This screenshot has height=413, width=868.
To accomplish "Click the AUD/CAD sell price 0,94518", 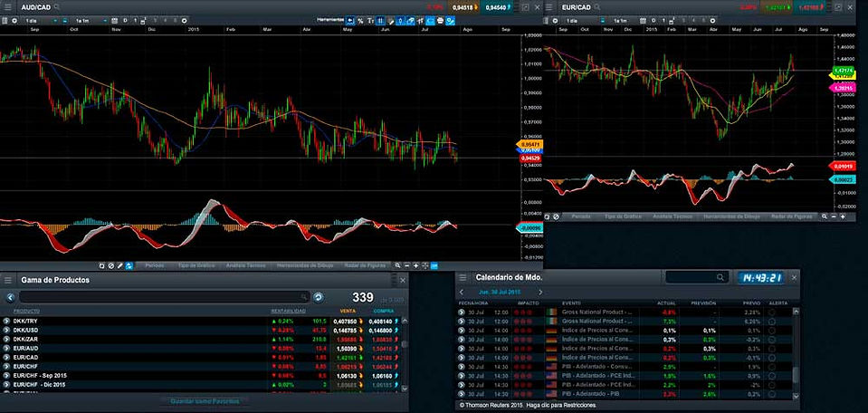I will coord(463,8).
